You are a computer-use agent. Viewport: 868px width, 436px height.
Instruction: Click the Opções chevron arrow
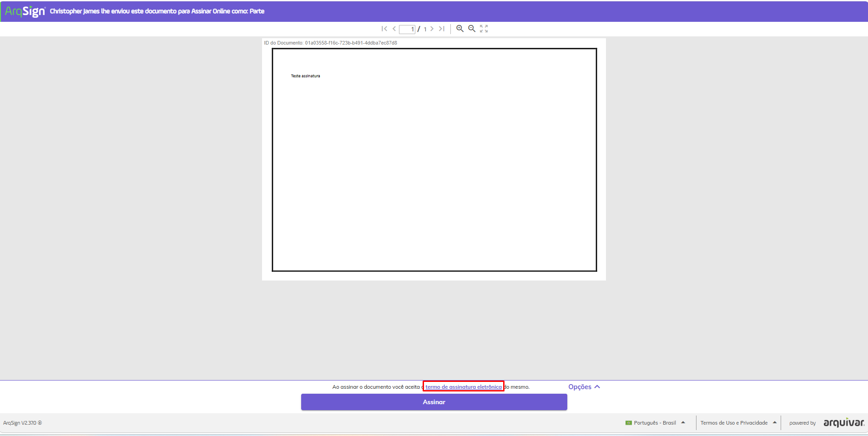[597, 387]
